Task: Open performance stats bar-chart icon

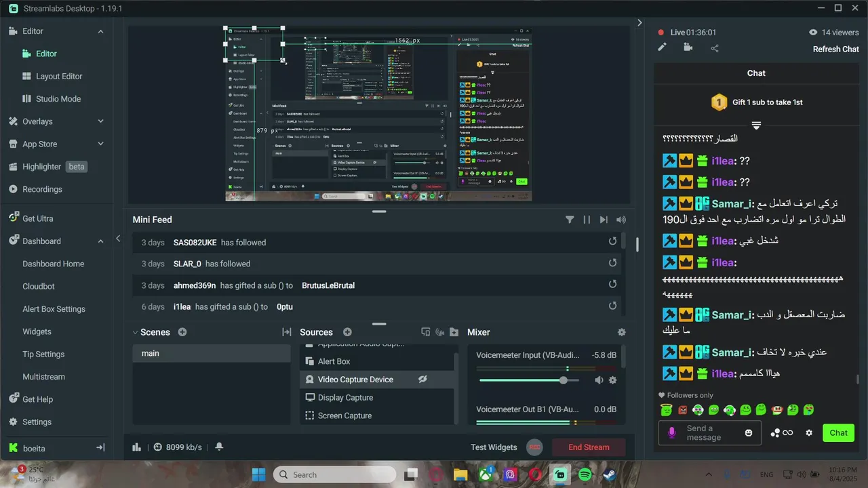Action: coord(136,447)
